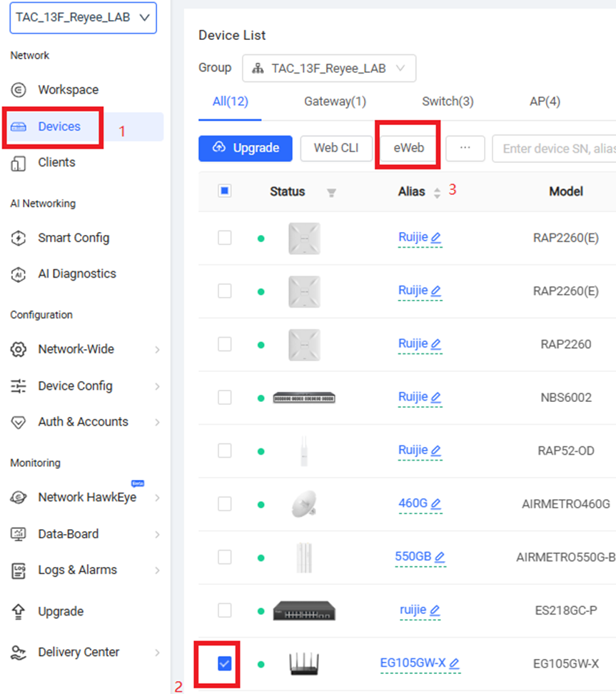
Task: Click the AIRMETRO460G dish thumbnail
Action: (x=304, y=503)
